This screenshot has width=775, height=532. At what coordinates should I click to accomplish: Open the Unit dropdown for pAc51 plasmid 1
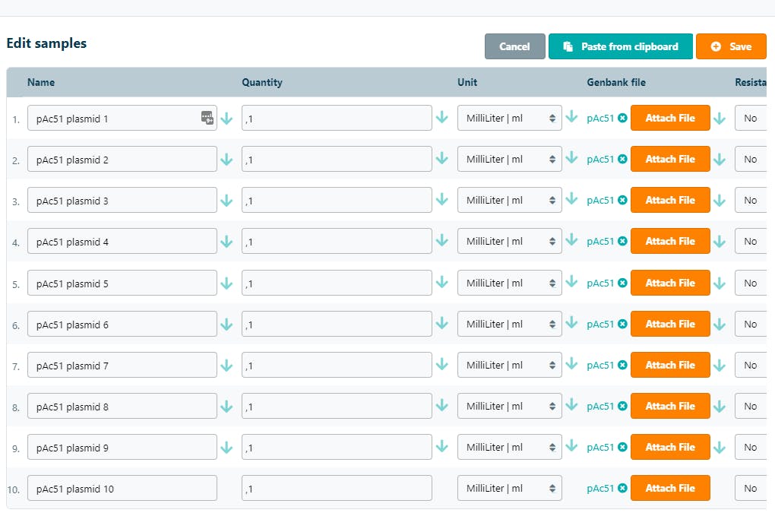click(x=509, y=118)
